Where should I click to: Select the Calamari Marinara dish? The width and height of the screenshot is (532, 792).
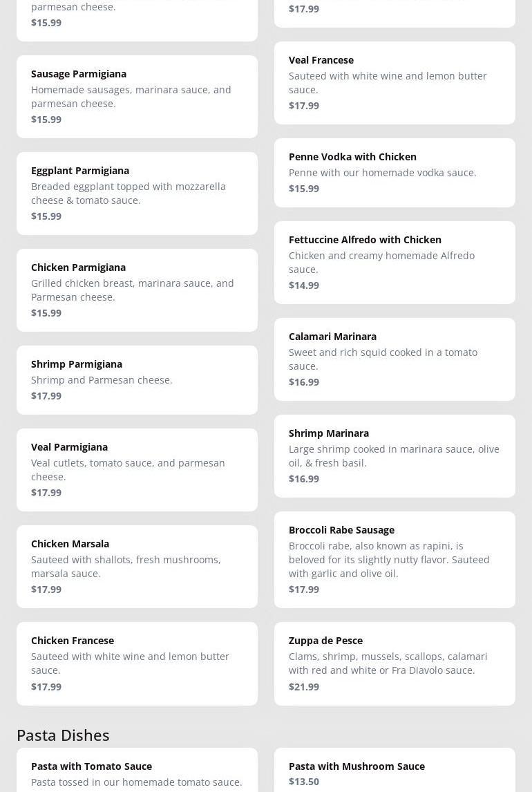[395, 359]
